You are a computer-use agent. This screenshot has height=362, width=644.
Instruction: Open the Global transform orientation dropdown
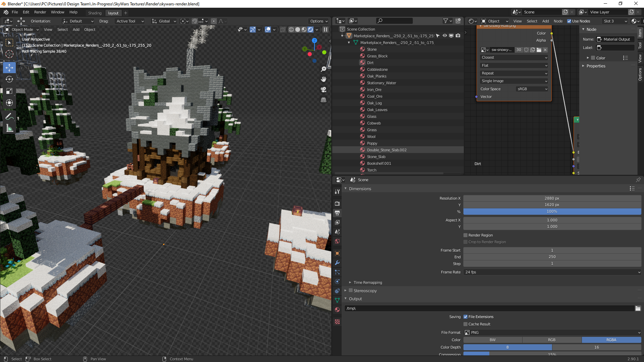[x=164, y=21]
